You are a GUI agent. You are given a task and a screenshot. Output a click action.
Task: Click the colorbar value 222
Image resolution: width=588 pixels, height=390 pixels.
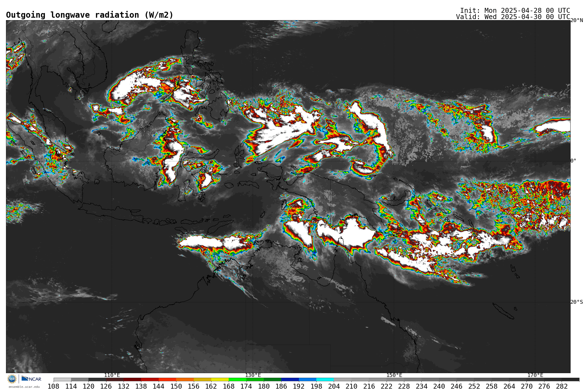(386, 386)
